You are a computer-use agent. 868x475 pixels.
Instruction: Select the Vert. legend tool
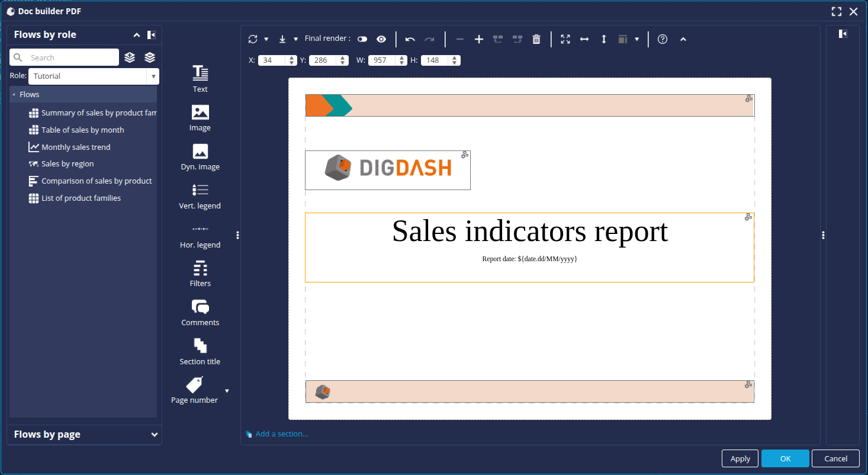tap(200, 196)
